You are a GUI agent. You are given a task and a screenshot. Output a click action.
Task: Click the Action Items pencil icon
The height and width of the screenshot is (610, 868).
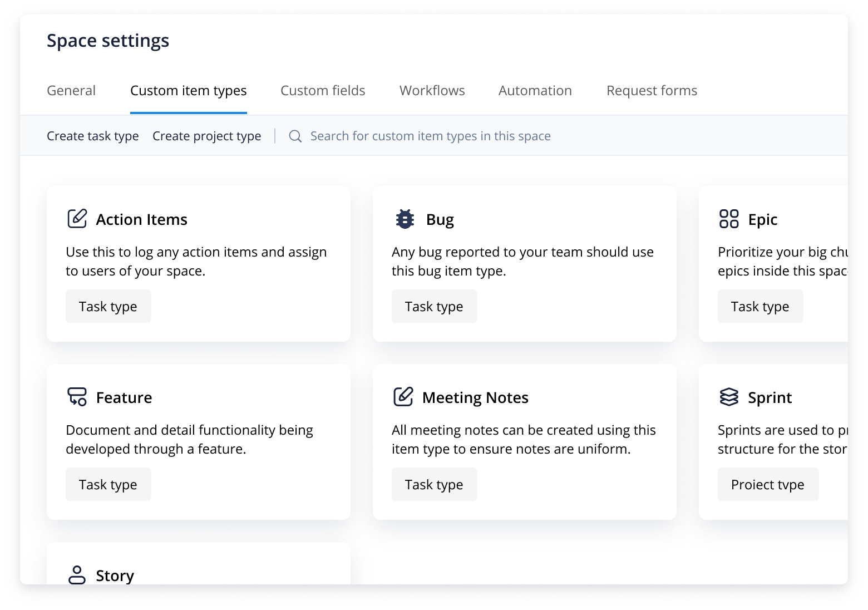point(77,219)
